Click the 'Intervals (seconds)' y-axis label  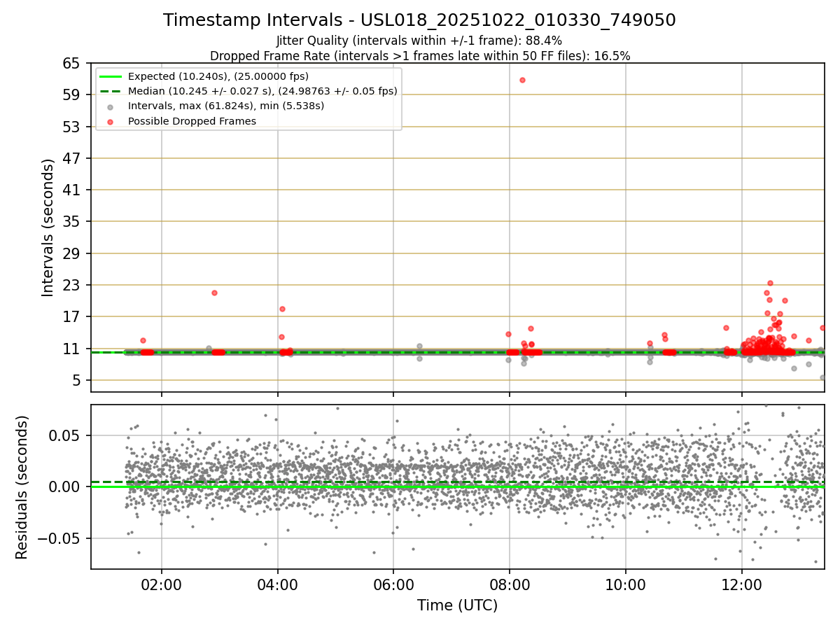[x=48, y=227]
